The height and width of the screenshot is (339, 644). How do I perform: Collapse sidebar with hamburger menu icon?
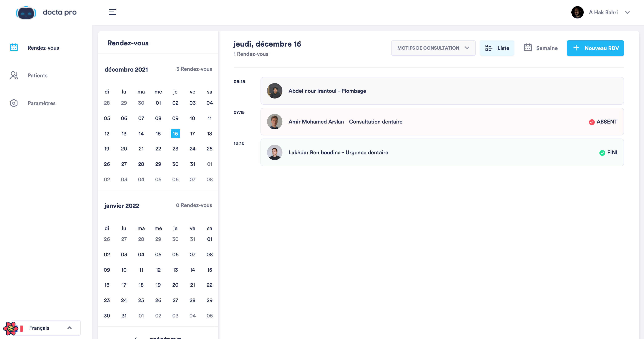(x=113, y=12)
